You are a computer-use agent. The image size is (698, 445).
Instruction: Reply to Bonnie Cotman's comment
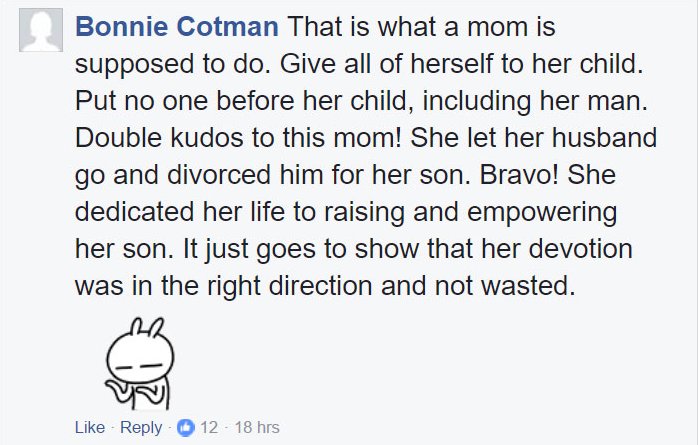141,428
